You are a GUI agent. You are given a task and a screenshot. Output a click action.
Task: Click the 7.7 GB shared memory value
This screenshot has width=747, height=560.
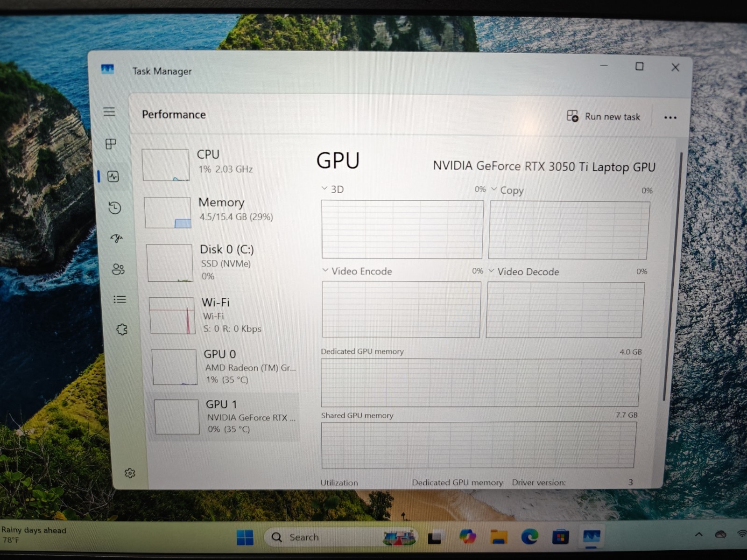627,415
